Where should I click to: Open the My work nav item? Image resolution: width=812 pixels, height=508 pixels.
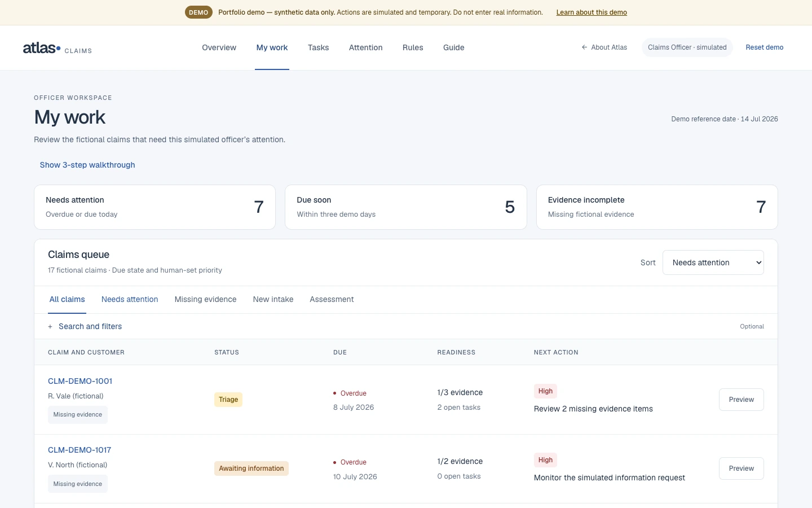pyautogui.click(x=272, y=47)
